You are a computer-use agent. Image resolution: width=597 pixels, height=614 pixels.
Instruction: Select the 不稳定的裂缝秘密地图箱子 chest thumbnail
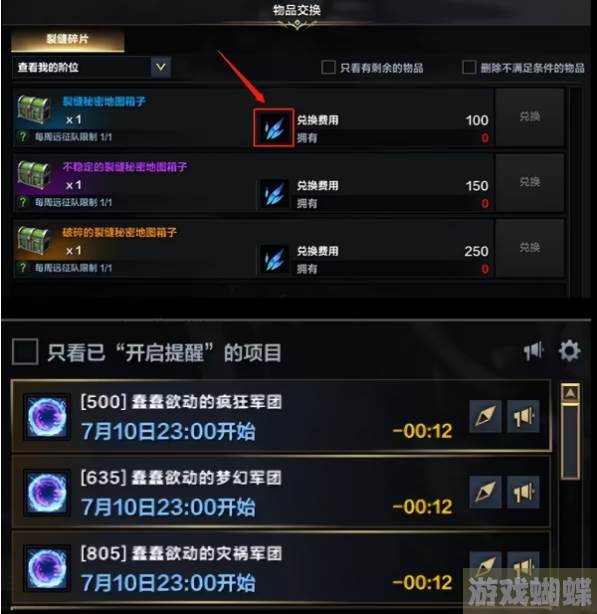[34, 176]
